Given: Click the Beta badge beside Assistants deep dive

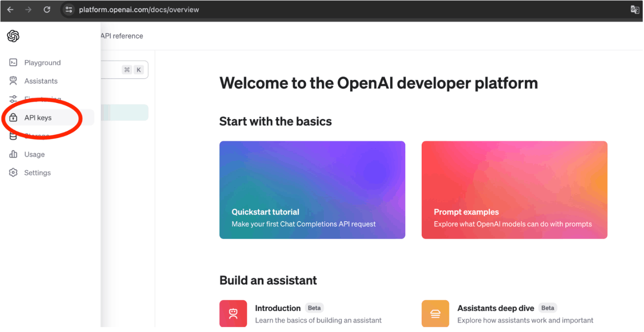Looking at the screenshot, I should tap(548, 308).
